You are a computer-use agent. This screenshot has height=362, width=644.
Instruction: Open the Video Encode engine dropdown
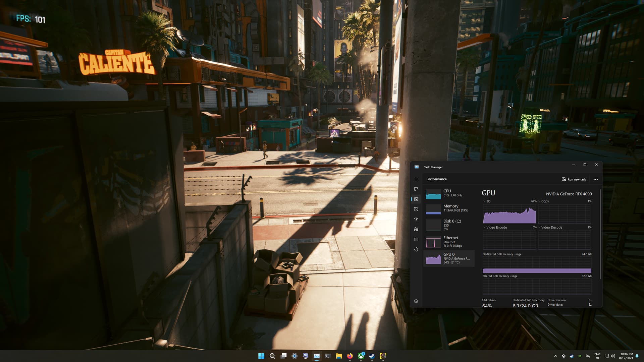pos(484,227)
